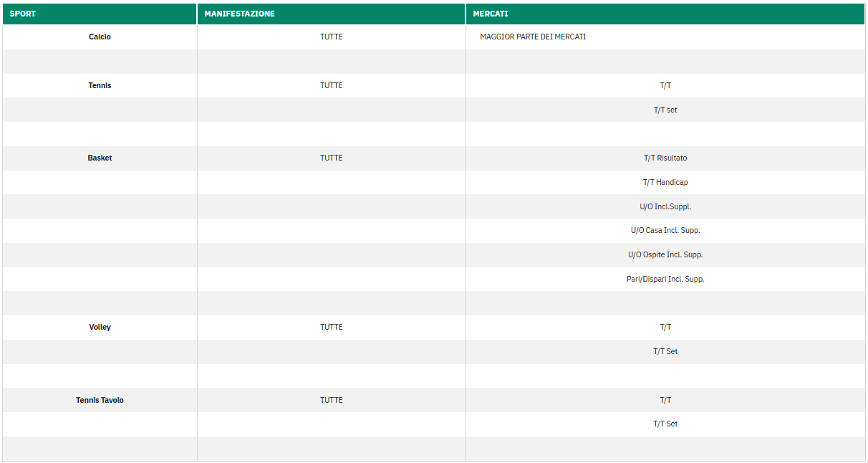Select the "U/O Incl.Suppl." market
This screenshot has height=463, width=868.
tap(665, 206)
